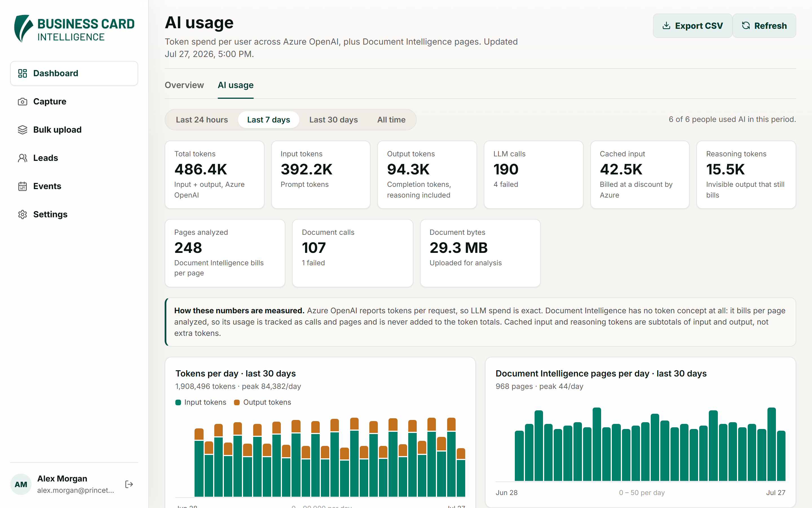Open Settings from the sidebar

coord(74,214)
